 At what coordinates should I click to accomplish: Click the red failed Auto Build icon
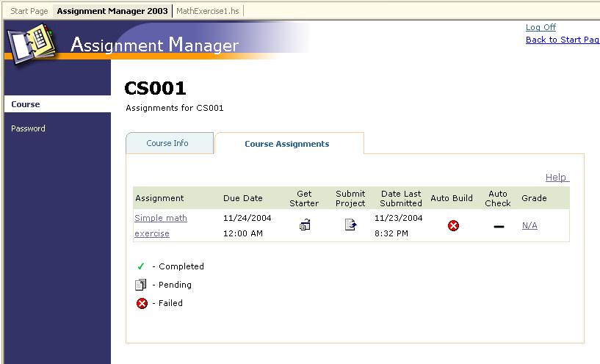453,225
